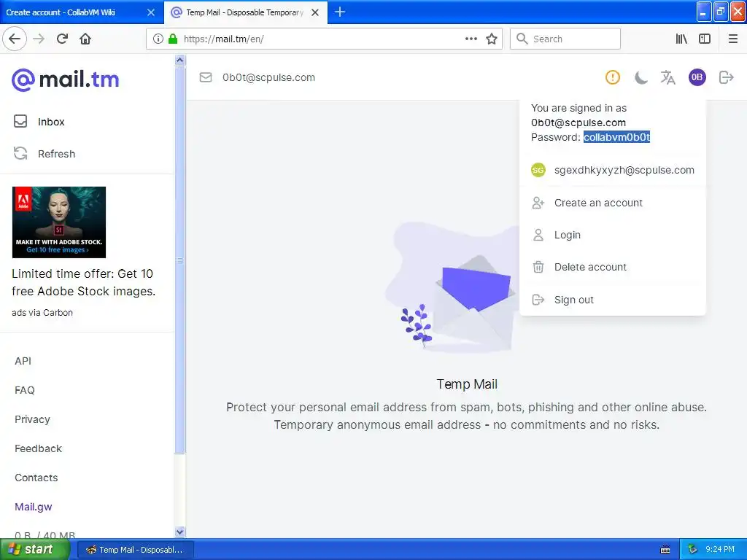Click the system tray network icon
The height and width of the screenshot is (560, 747).
[x=693, y=550]
